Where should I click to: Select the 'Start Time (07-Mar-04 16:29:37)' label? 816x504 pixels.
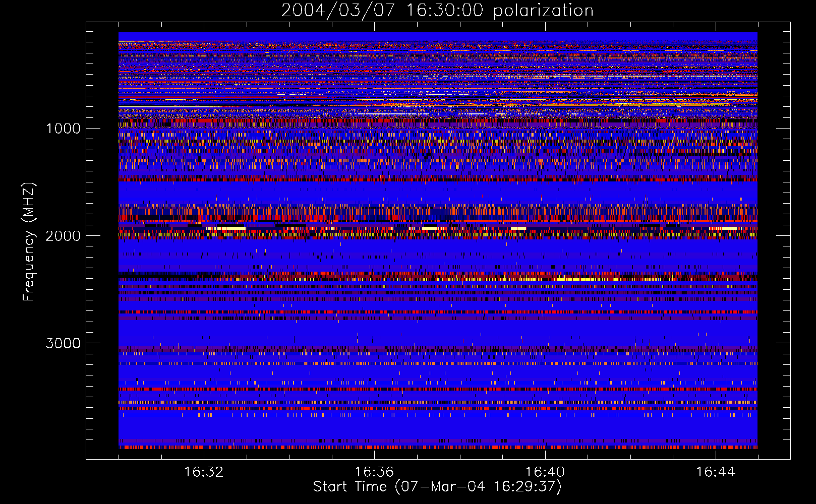coord(437,487)
